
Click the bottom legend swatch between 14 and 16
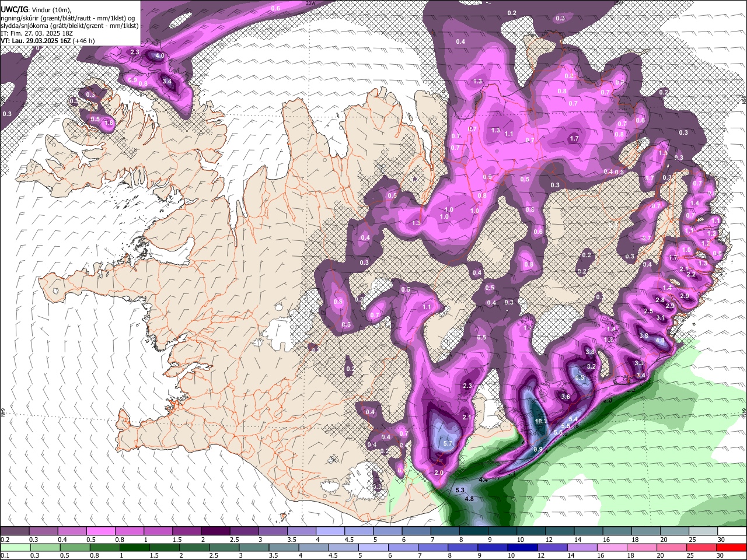(x=583, y=547)
